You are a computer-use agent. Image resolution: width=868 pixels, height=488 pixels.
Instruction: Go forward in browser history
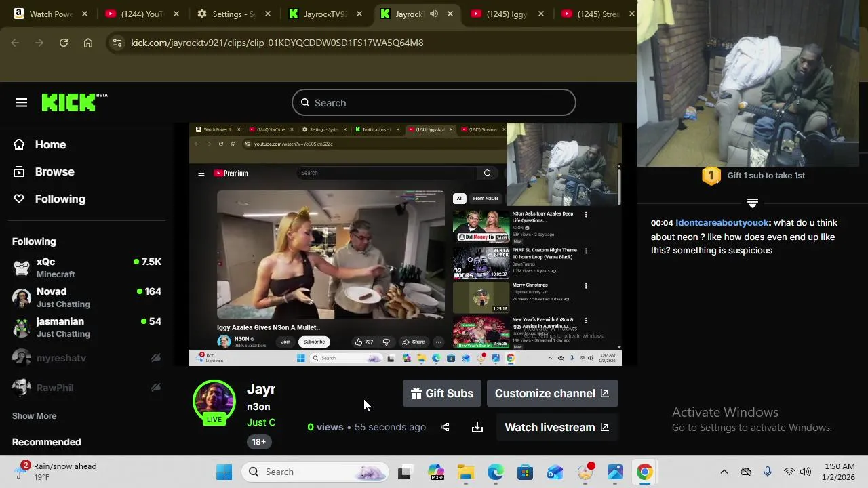[x=39, y=43]
